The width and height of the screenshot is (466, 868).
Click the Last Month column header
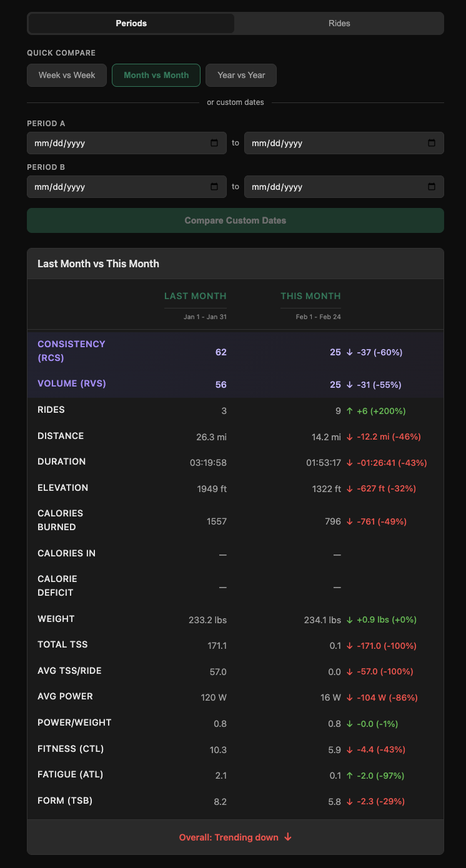point(196,296)
